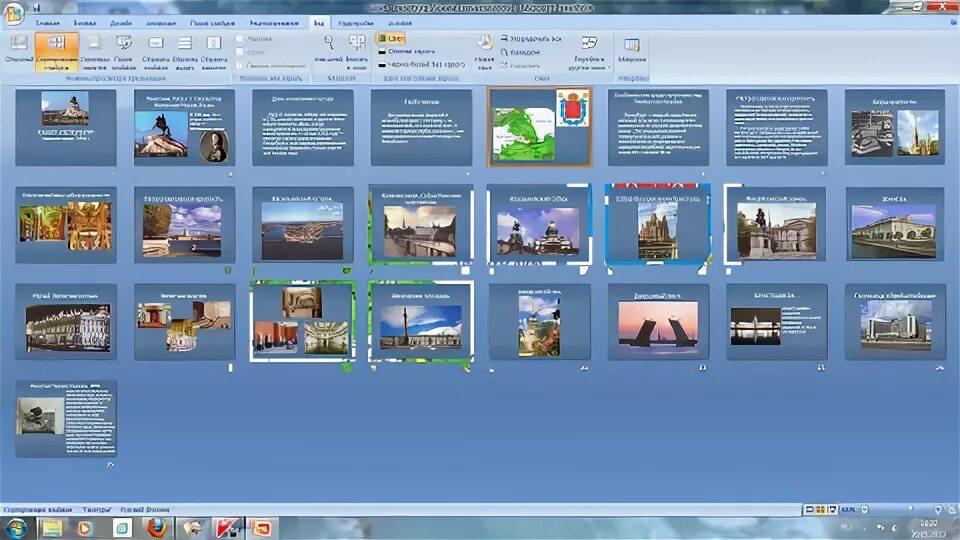Screen dimensions: 960x540
Task: Click Slide Sorter label in status bar
Action: tap(38, 509)
